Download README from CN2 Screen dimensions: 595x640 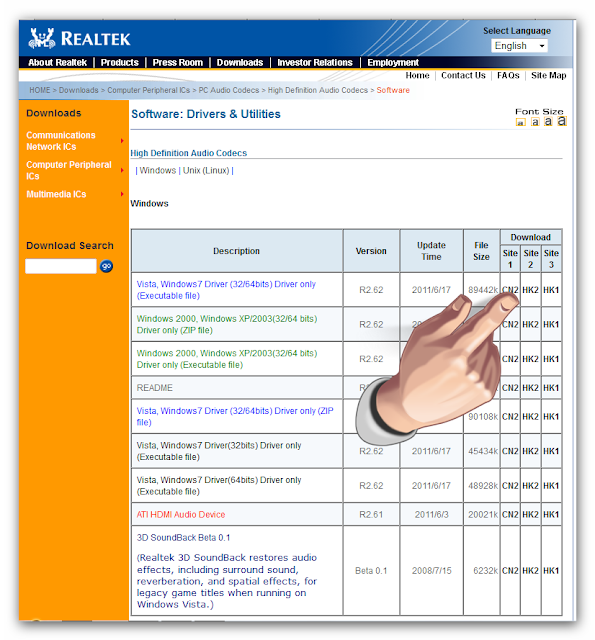click(x=510, y=388)
